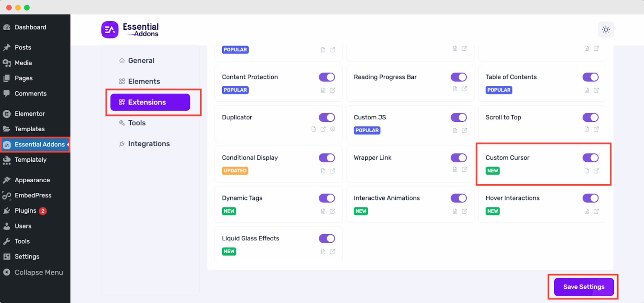Open the Duplicator settings gear icon
Image resolution: width=644 pixels, height=303 pixels.
tap(332, 129)
